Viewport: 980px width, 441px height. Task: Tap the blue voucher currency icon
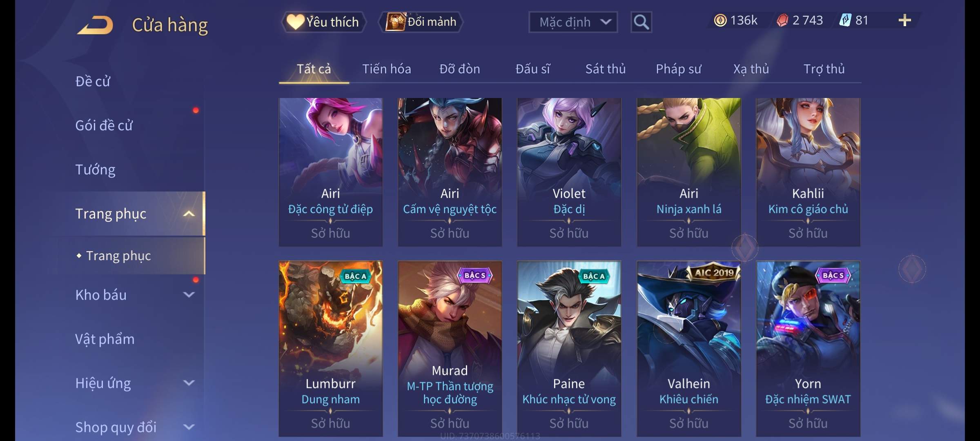pos(845,20)
